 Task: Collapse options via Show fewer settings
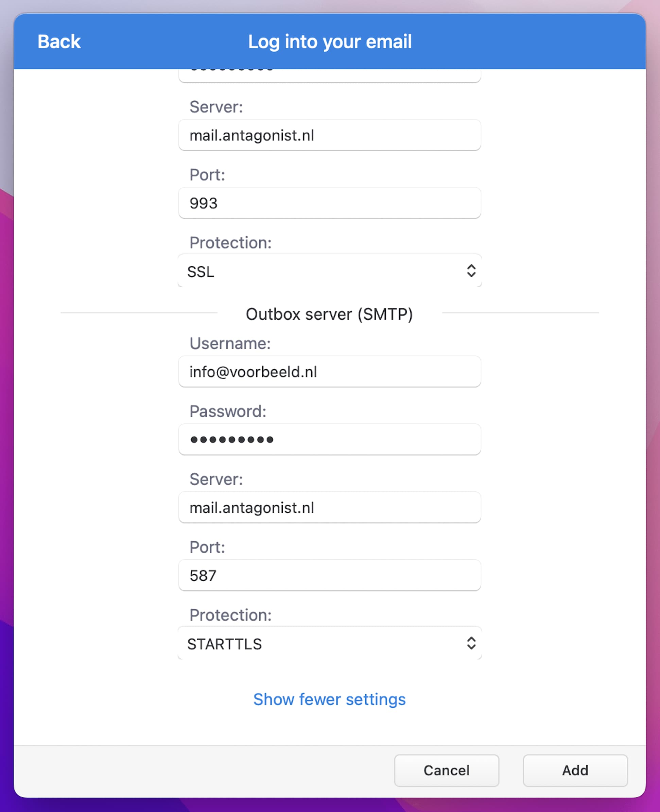click(x=330, y=699)
